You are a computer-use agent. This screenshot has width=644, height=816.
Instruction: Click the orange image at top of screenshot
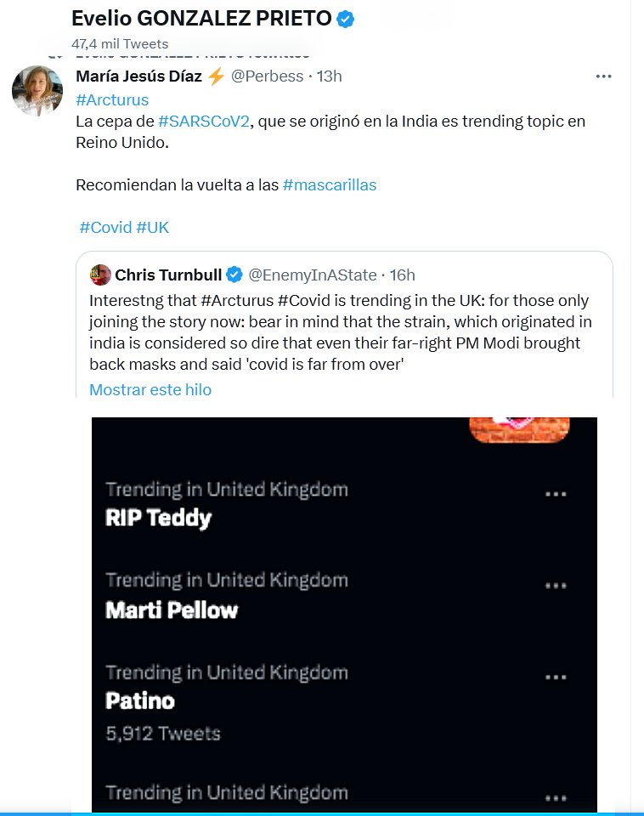click(518, 429)
